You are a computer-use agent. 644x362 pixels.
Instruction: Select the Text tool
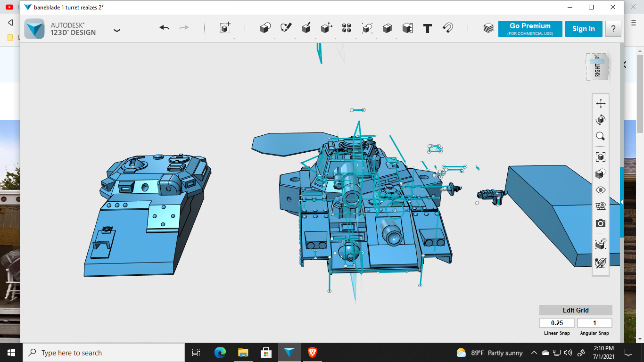428,28
